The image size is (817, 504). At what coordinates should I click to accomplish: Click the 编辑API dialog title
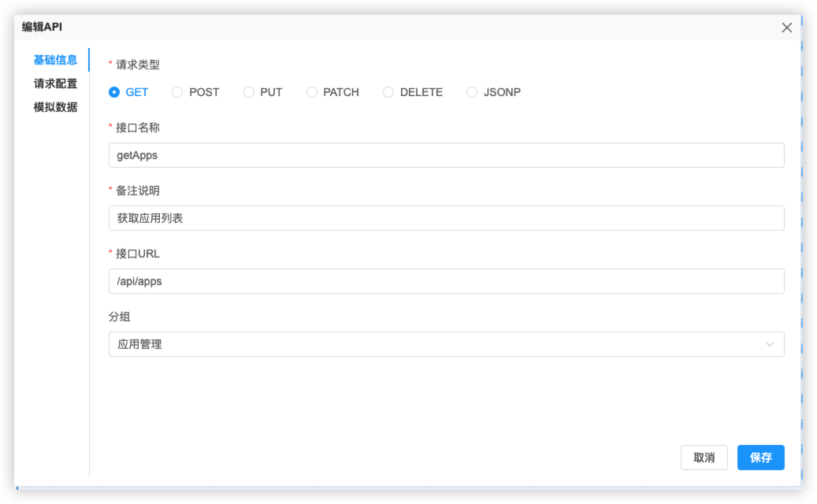coord(42,27)
